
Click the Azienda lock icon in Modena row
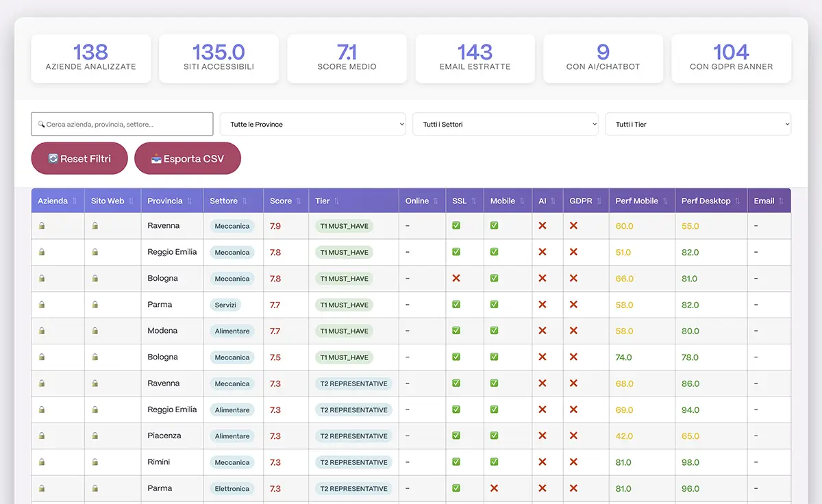42,331
